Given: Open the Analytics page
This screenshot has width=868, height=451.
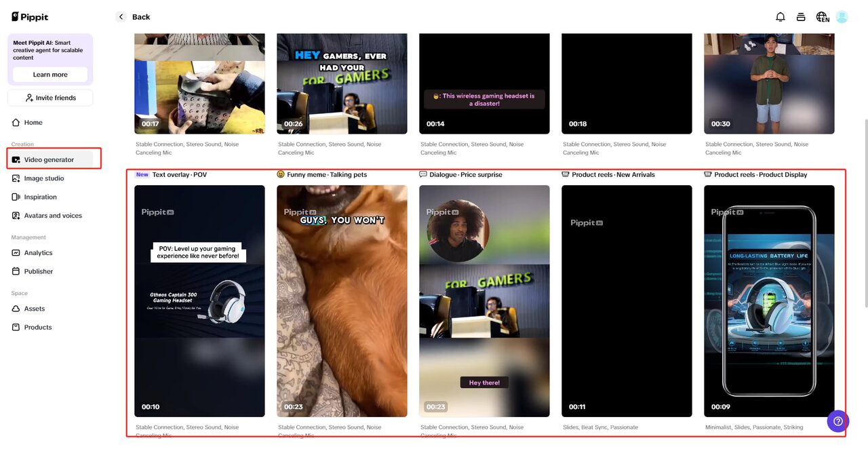Looking at the screenshot, I should point(38,253).
